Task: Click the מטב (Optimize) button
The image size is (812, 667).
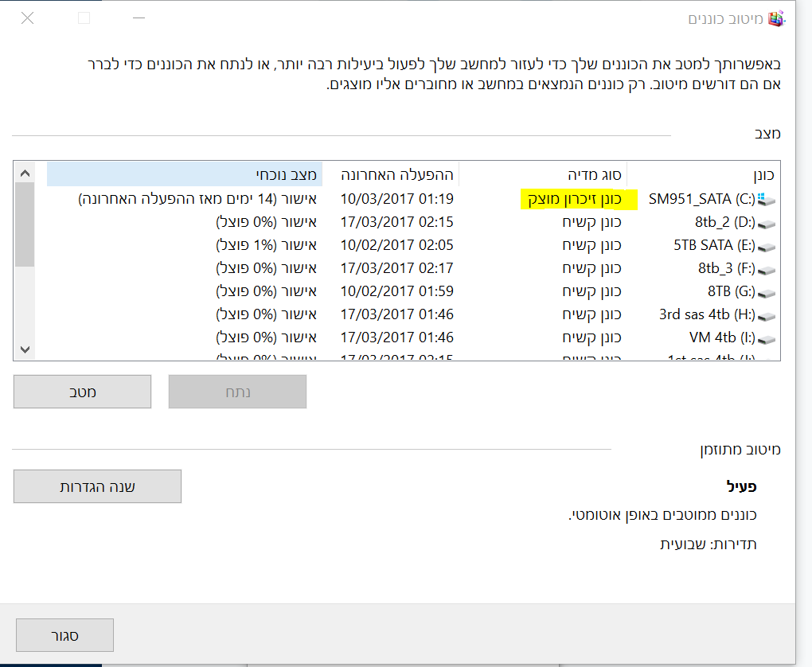Action: click(82, 392)
